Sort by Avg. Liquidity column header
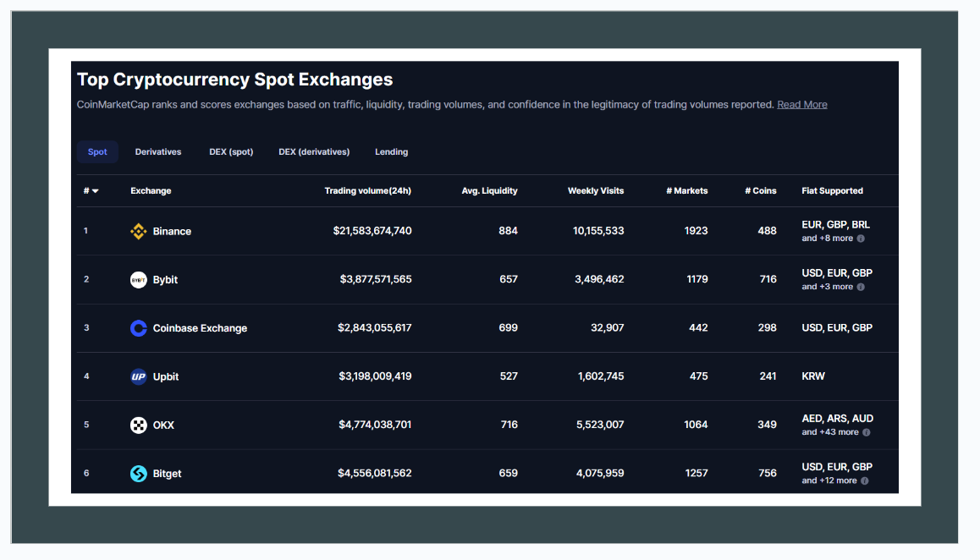The width and height of the screenshot is (980, 560). (x=489, y=190)
